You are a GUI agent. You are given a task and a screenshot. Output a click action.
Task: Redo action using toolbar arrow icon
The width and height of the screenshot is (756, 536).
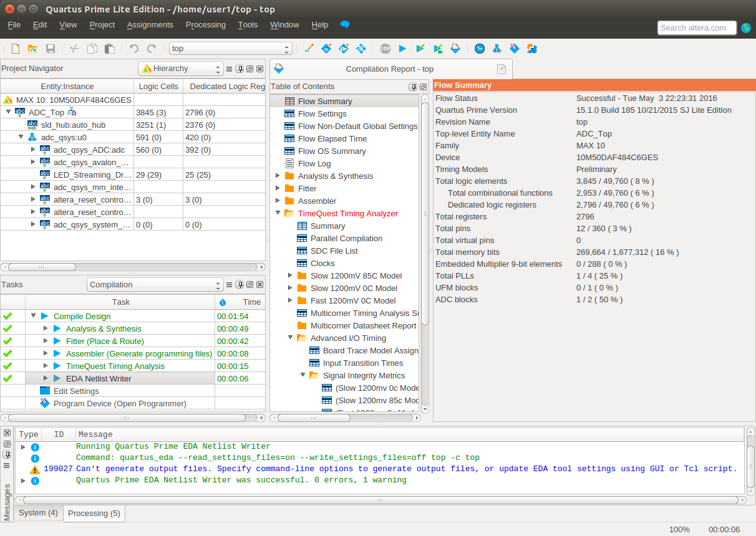pyautogui.click(x=152, y=49)
